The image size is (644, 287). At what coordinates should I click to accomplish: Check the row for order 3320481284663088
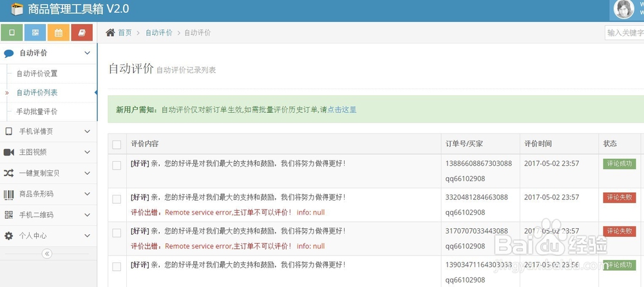(117, 199)
